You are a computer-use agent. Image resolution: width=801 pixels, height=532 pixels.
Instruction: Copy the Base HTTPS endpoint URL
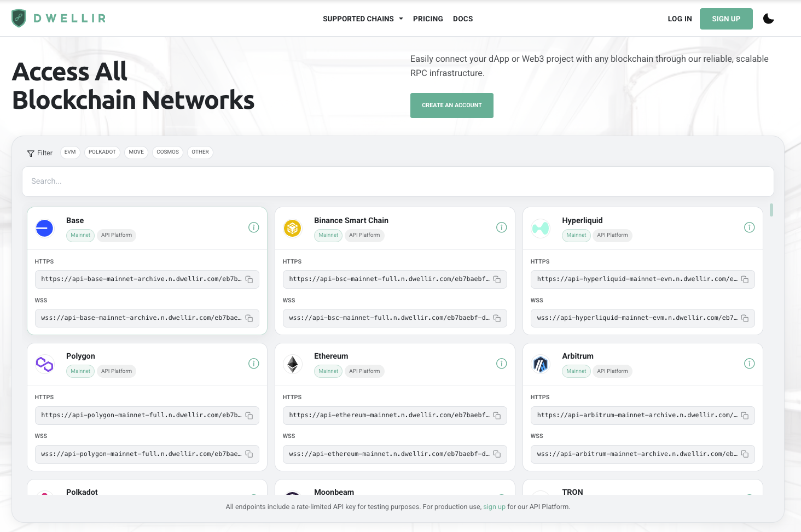tap(249, 279)
